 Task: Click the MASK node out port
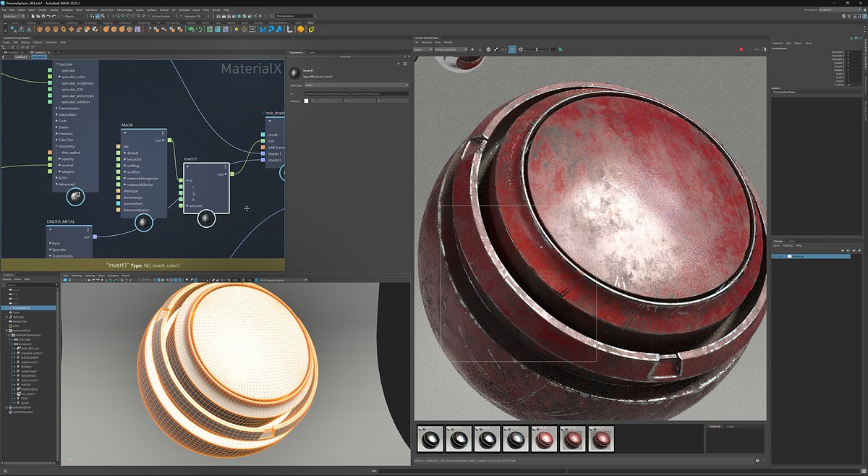pos(168,140)
